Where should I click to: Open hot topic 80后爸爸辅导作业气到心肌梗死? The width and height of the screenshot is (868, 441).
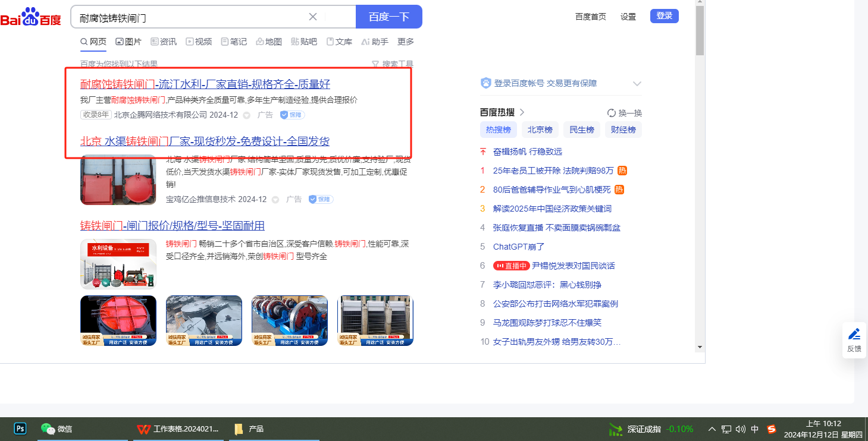click(552, 190)
